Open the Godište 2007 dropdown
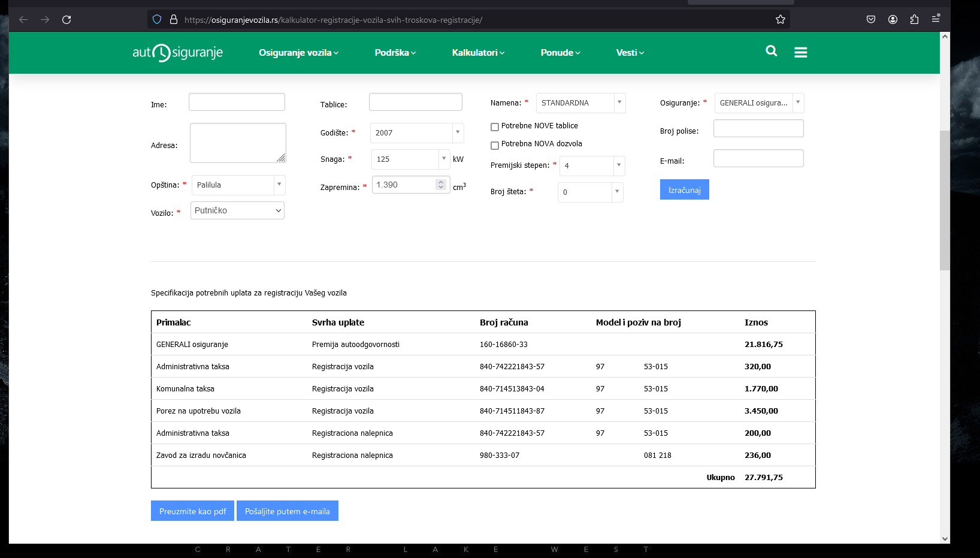This screenshot has height=558, width=980. click(x=417, y=133)
